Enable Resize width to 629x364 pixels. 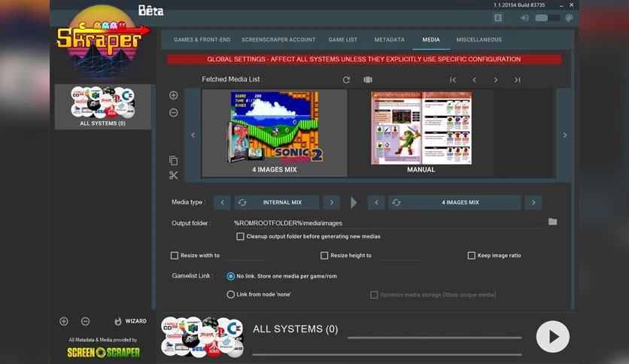click(x=175, y=256)
